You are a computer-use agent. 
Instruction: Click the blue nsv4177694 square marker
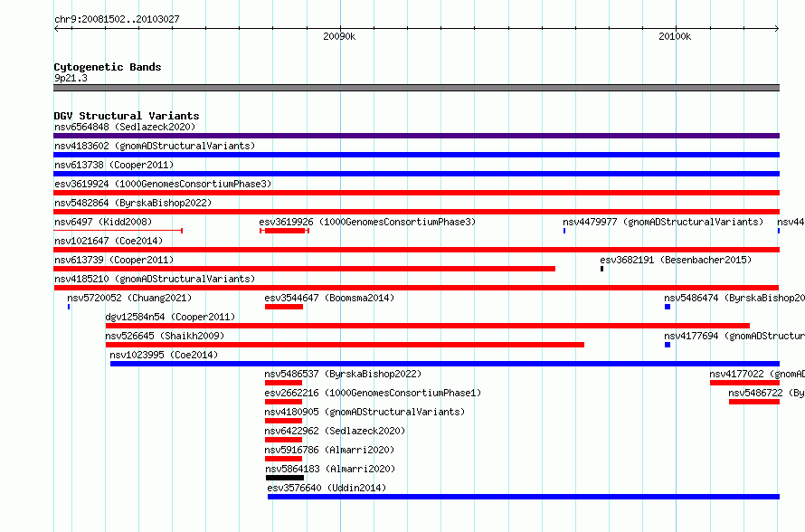click(x=668, y=345)
